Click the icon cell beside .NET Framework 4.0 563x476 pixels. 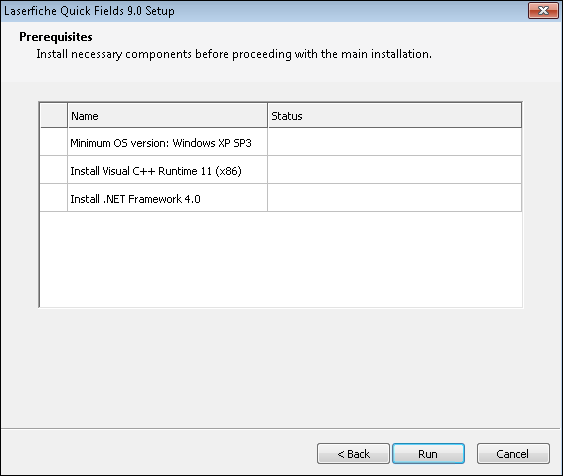54,199
